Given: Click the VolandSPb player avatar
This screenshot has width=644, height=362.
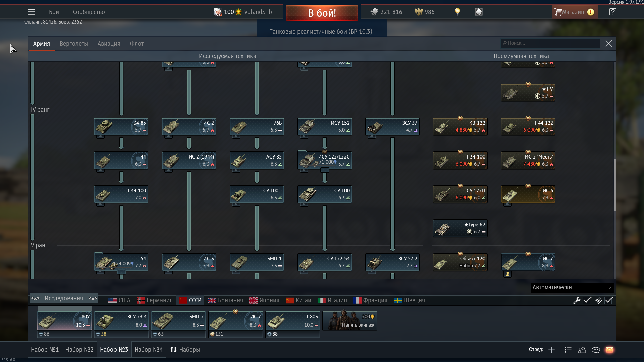Looking at the screenshot, I should pos(218,12).
